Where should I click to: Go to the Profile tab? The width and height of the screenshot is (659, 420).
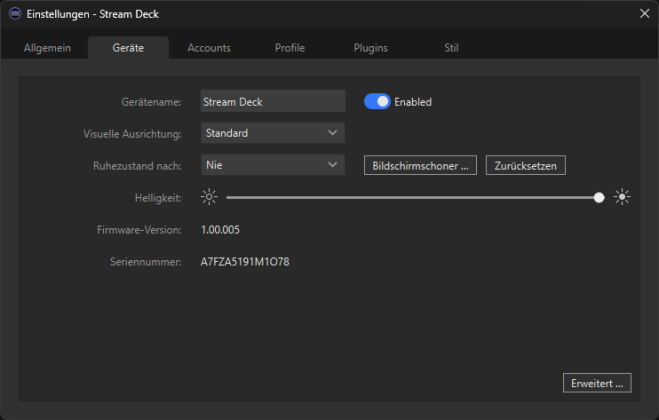289,48
